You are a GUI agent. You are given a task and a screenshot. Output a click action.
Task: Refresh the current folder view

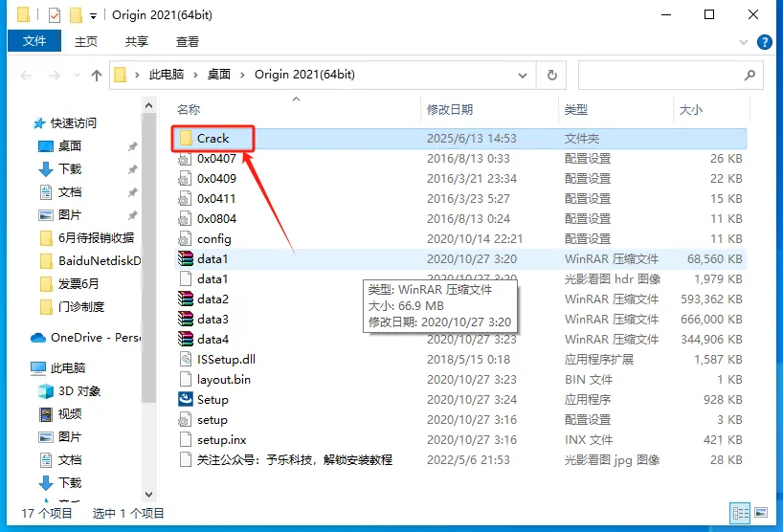551,75
